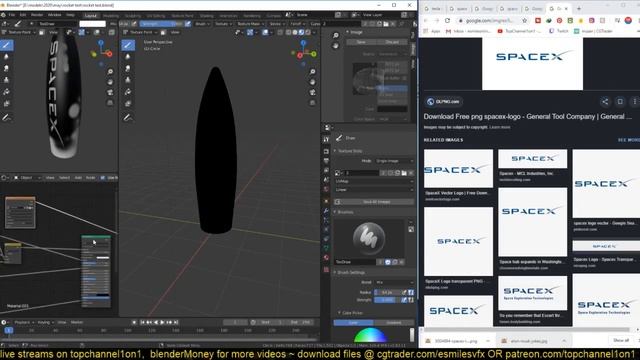This screenshot has height=360, width=640.
Task: Click TexDraw brush preview thumbnail
Action: 369,239
